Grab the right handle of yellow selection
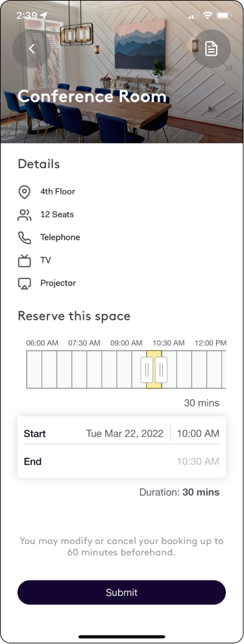Image resolution: width=244 pixels, height=644 pixels. pyautogui.click(x=161, y=369)
